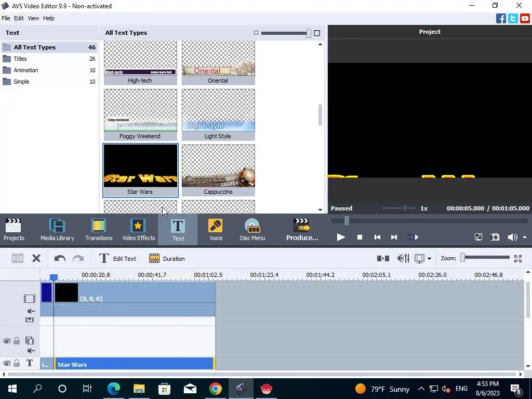Select All Text Types folder
The width and height of the screenshot is (532, 399).
coord(49,47)
